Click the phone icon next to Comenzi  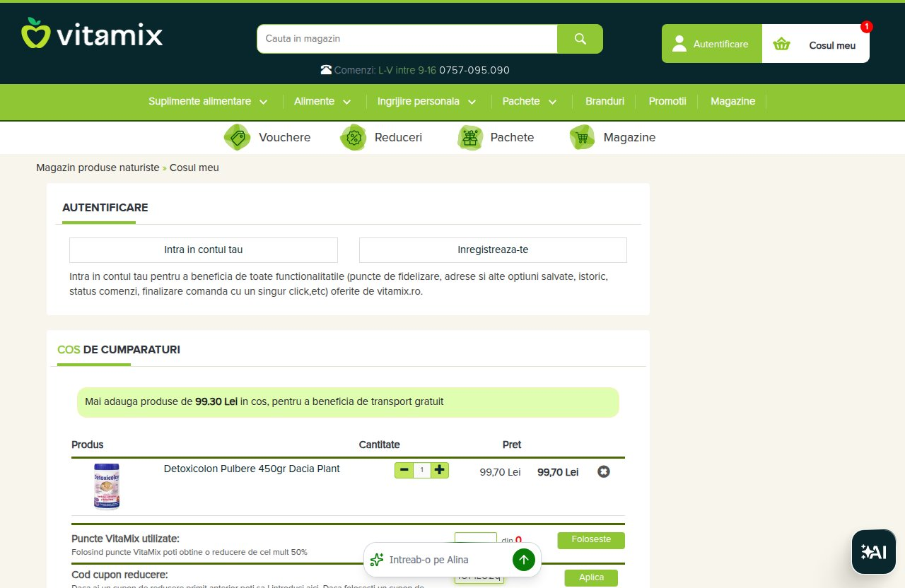pyautogui.click(x=326, y=70)
